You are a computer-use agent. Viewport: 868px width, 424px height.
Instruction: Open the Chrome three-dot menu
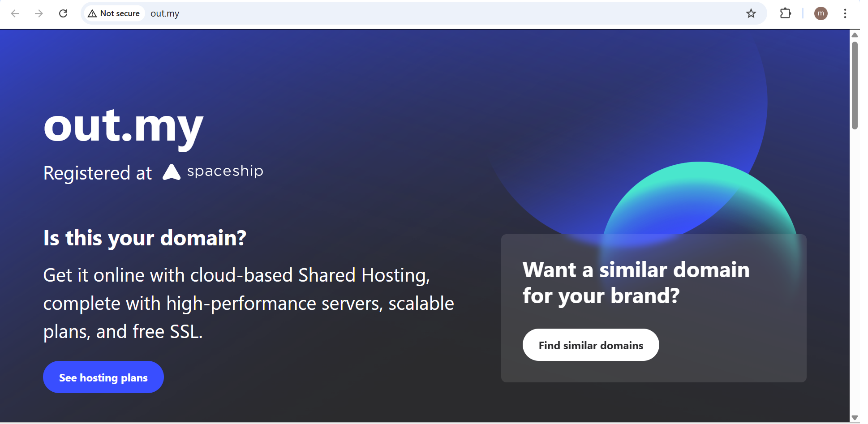pos(845,13)
